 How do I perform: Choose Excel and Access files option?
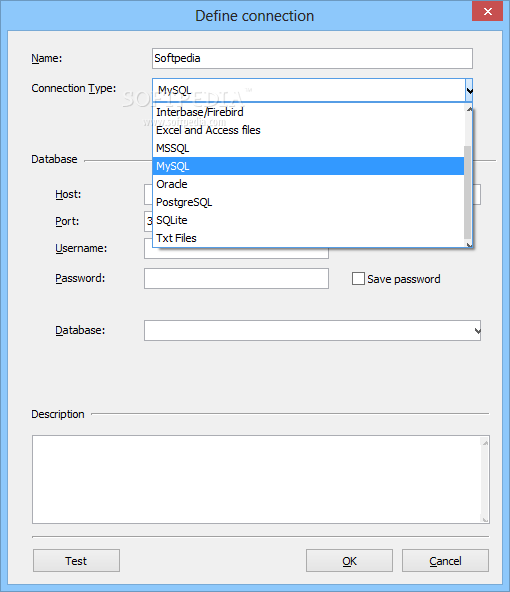click(308, 130)
